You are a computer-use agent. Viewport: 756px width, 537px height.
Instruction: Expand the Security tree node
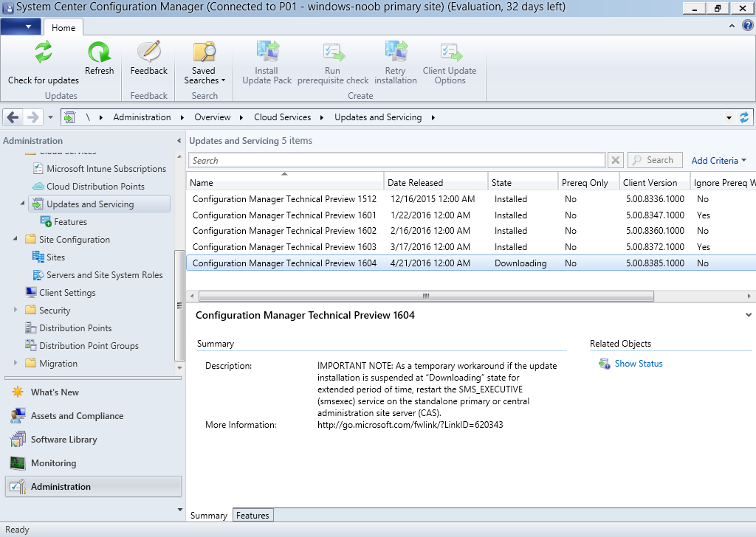coord(15,310)
